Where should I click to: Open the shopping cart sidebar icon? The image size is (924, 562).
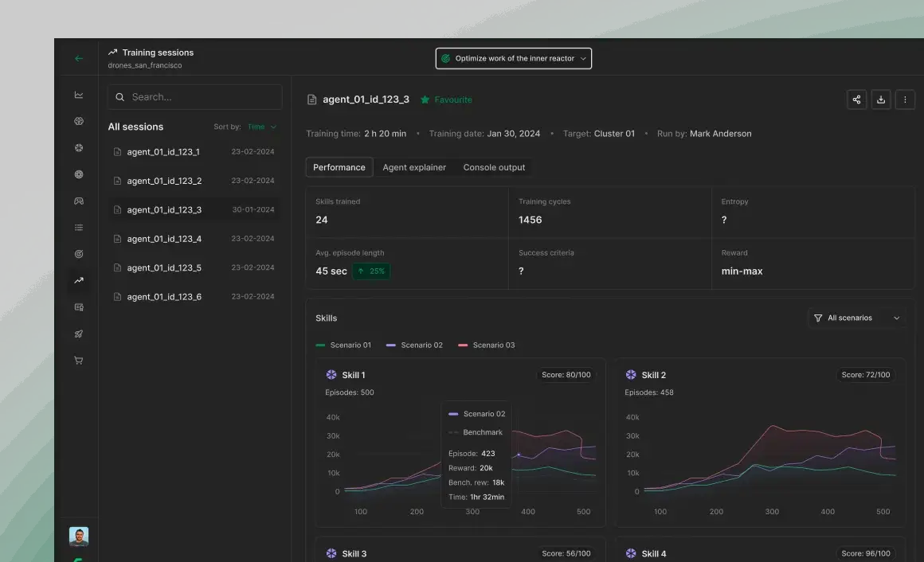[78, 361]
